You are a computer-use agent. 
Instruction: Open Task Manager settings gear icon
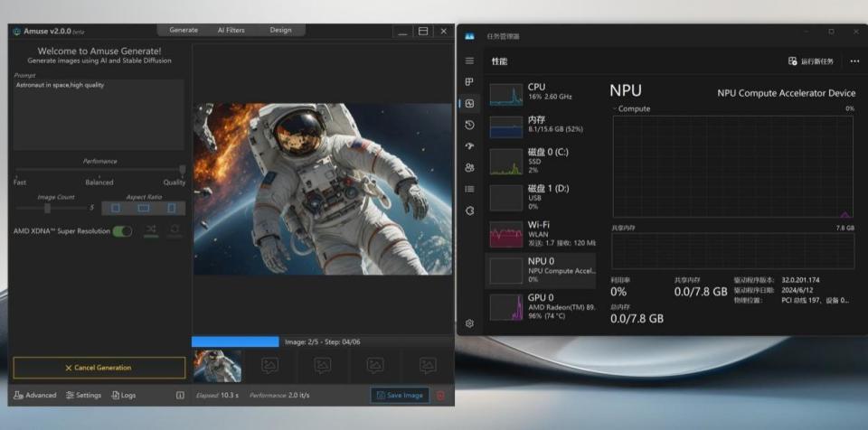pos(469,323)
